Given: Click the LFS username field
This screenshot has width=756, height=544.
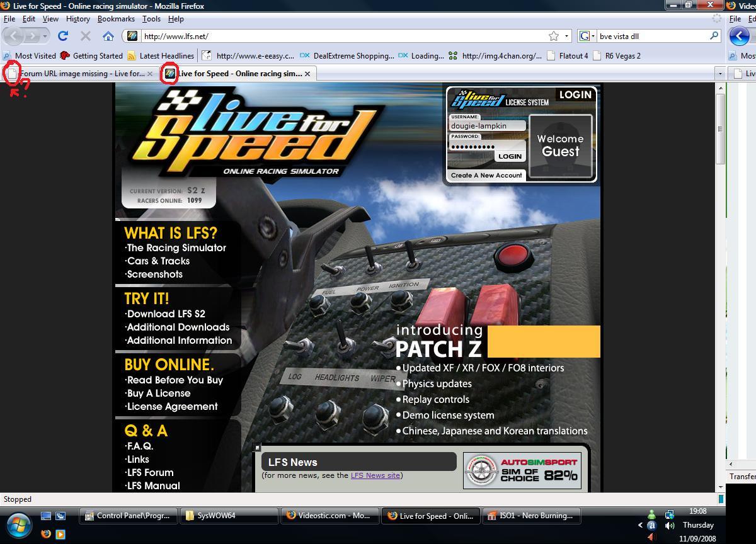Looking at the screenshot, I should coord(487,125).
